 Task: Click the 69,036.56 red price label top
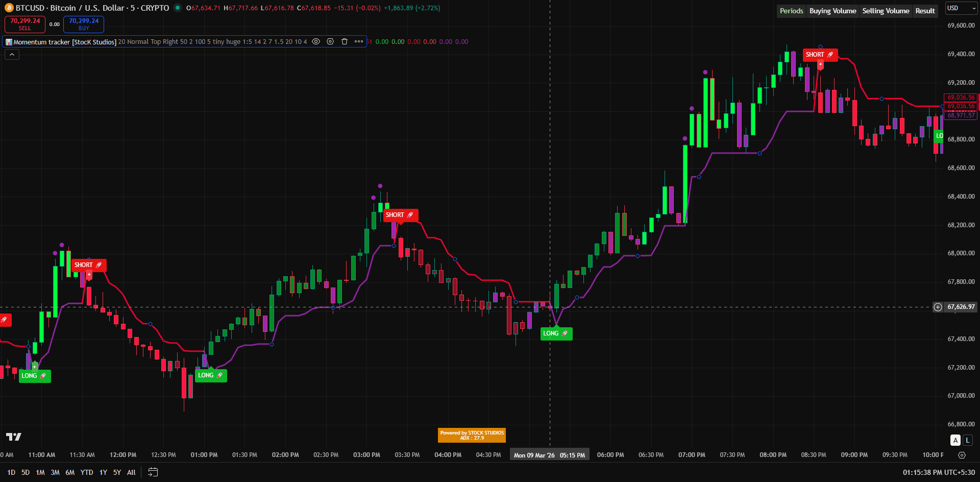point(961,98)
